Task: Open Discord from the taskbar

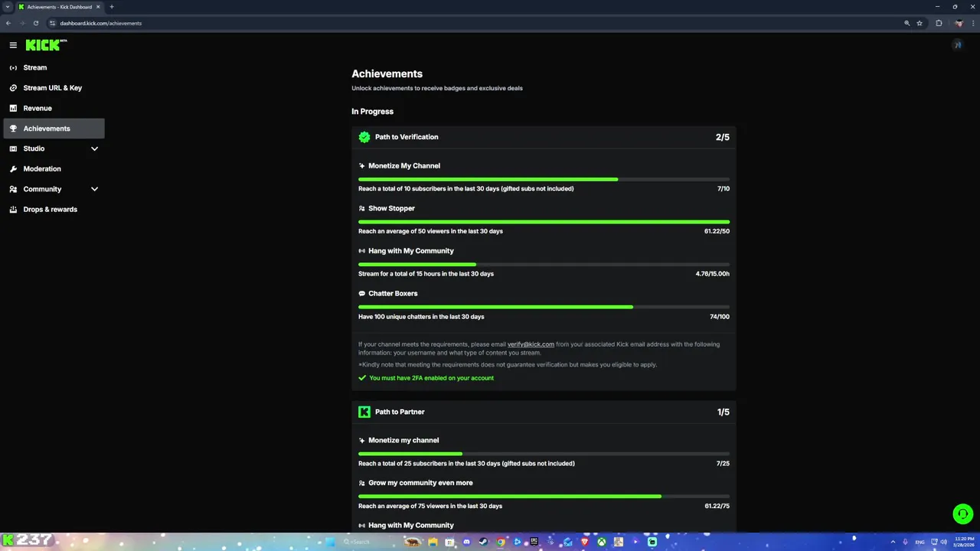Action: [x=466, y=542]
